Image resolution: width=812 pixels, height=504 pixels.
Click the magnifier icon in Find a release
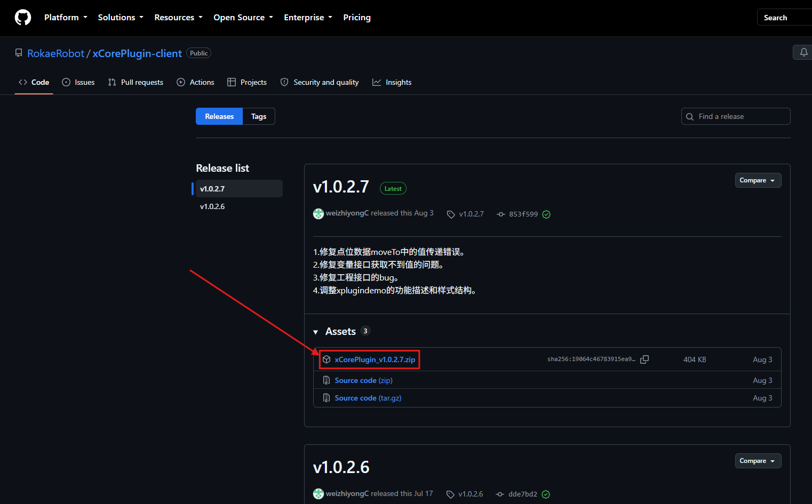(690, 116)
